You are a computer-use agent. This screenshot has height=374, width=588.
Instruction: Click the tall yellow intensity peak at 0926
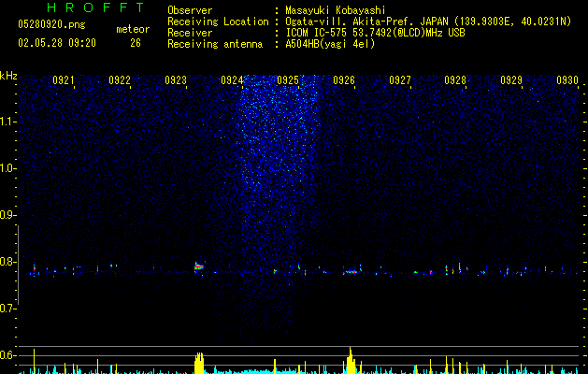tap(351, 361)
